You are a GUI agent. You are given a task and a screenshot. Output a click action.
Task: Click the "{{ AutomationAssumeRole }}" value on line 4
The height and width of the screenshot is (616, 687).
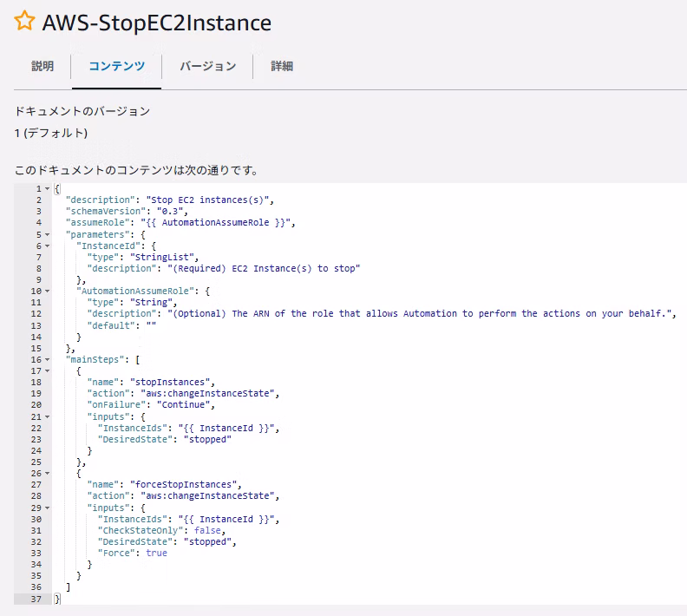coord(216,223)
